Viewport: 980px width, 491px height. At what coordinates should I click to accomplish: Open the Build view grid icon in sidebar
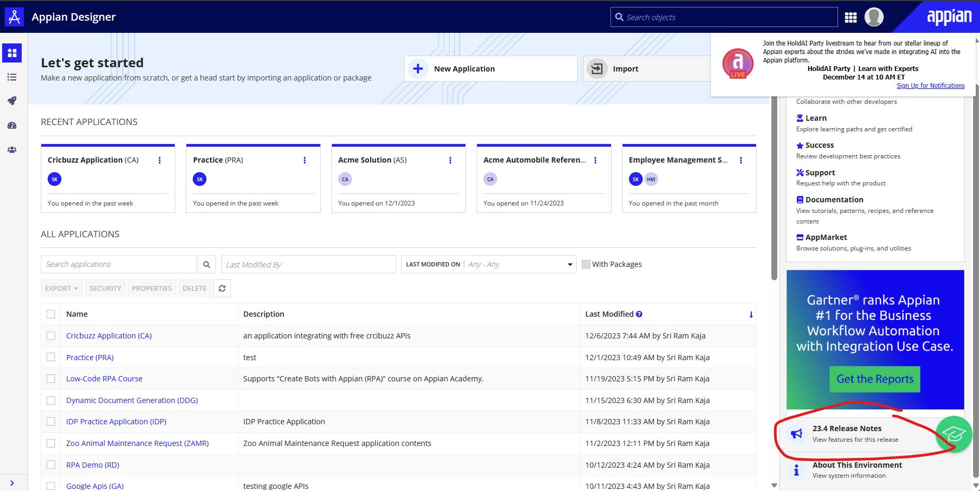pyautogui.click(x=12, y=53)
